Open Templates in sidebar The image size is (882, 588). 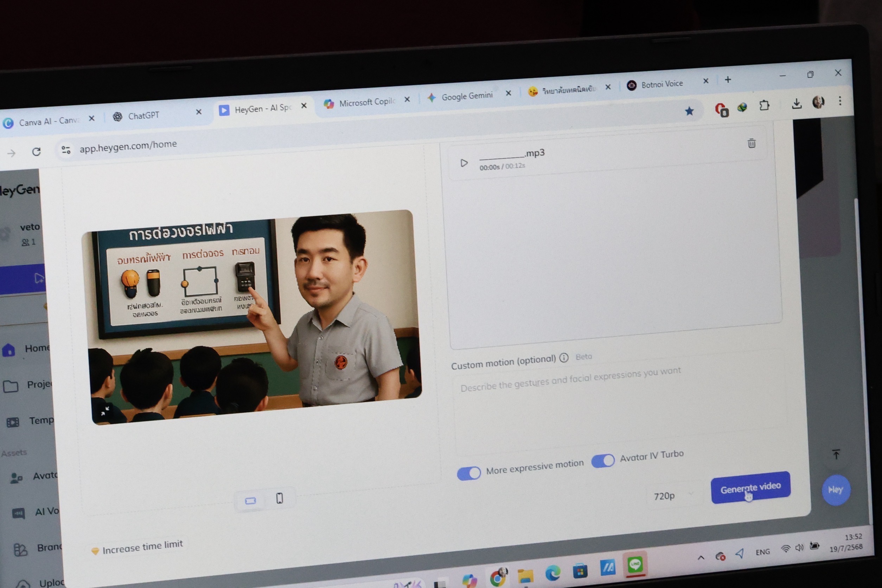(x=30, y=422)
